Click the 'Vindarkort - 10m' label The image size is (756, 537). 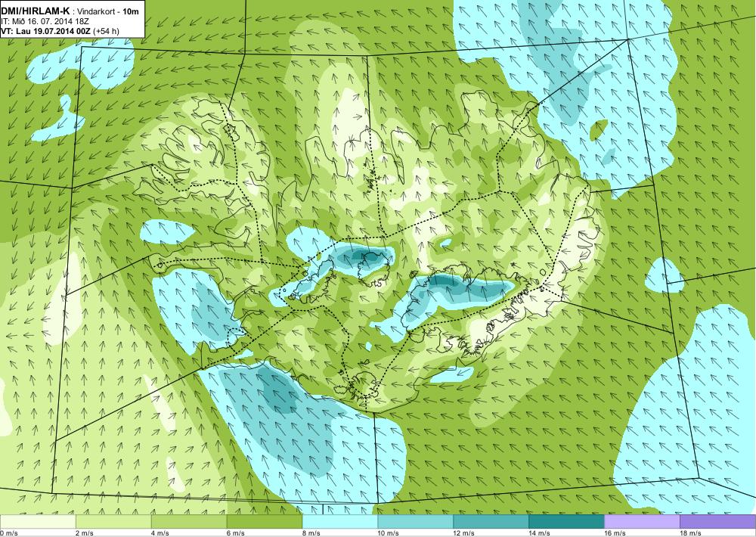coord(108,12)
